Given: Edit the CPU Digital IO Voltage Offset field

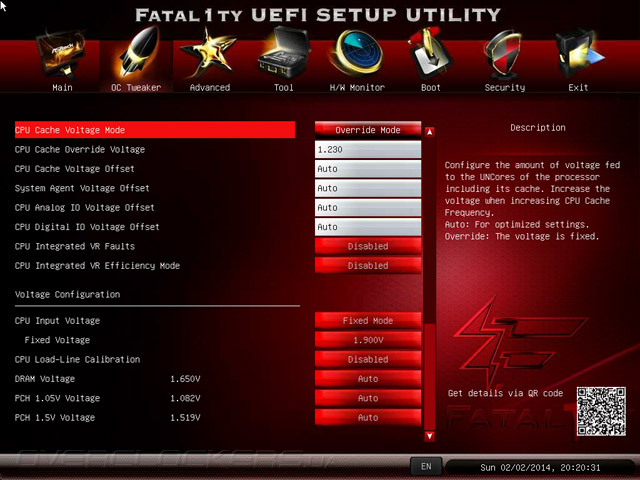Looking at the screenshot, I should click(x=368, y=227).
